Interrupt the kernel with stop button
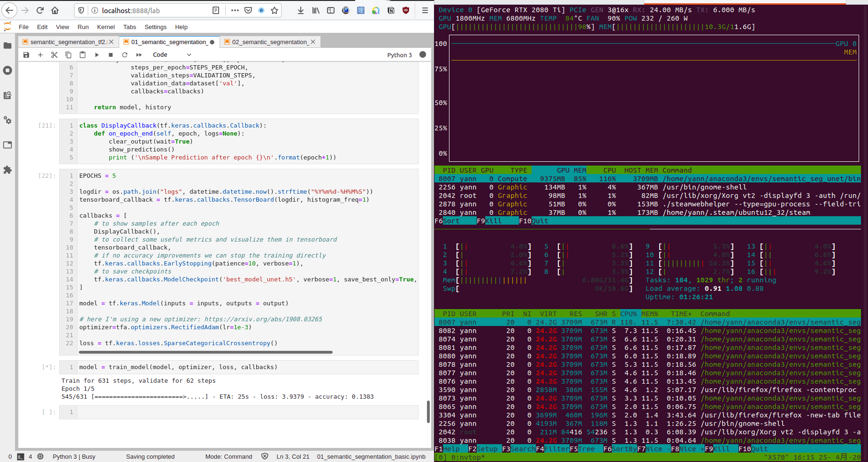The width and height of the screenshot is (868, 462). 111,55
